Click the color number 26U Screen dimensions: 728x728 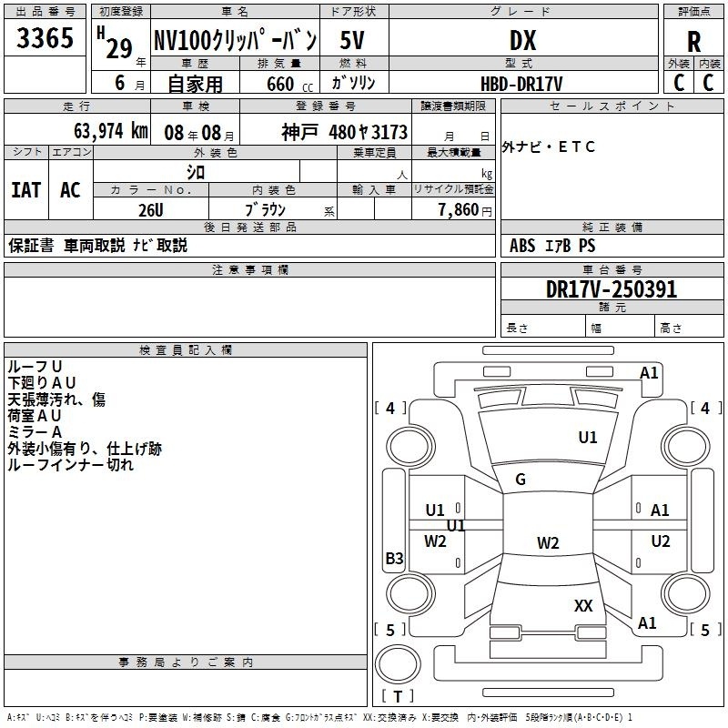(150, 209)
